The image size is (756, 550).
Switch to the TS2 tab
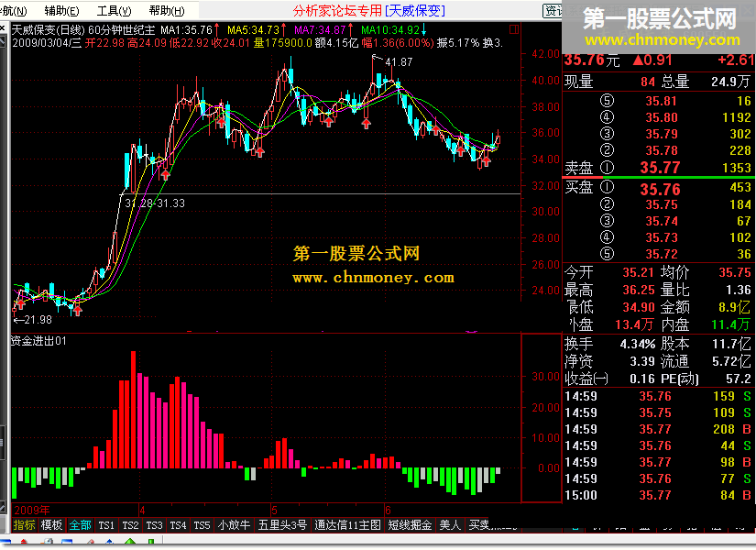click(x=130, y=525)
